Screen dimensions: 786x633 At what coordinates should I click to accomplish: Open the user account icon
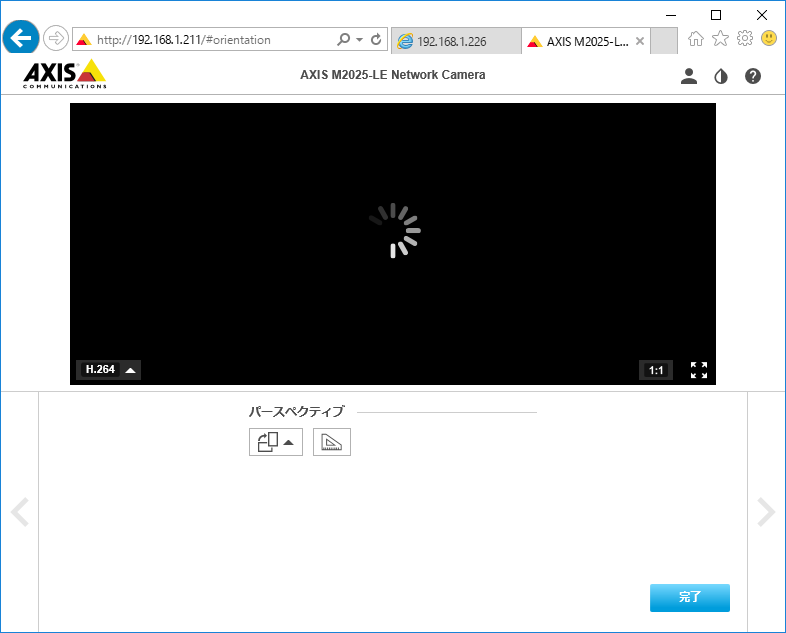click(689, 76)
